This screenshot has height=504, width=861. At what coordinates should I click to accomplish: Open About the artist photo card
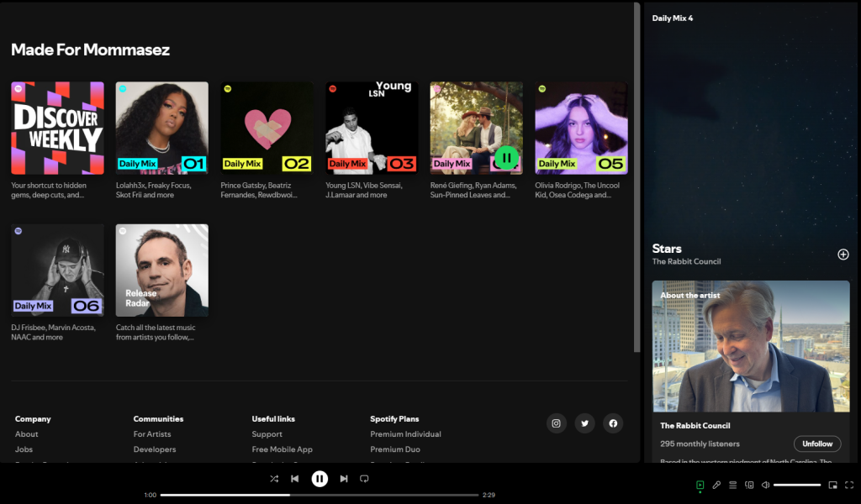click(x=751, y=346)
